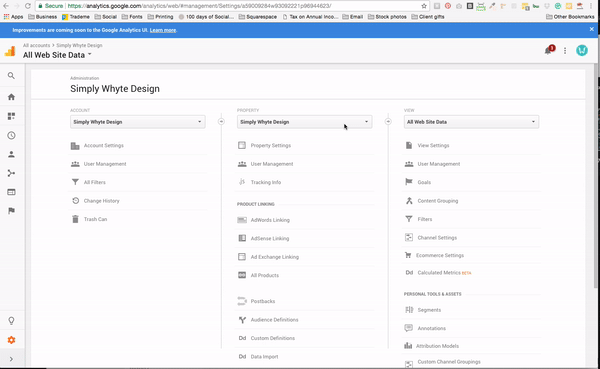This screenshot has height=369, width=600.
Task: Open the View dropdown All Web Site Data
Action: coord(471,122)
